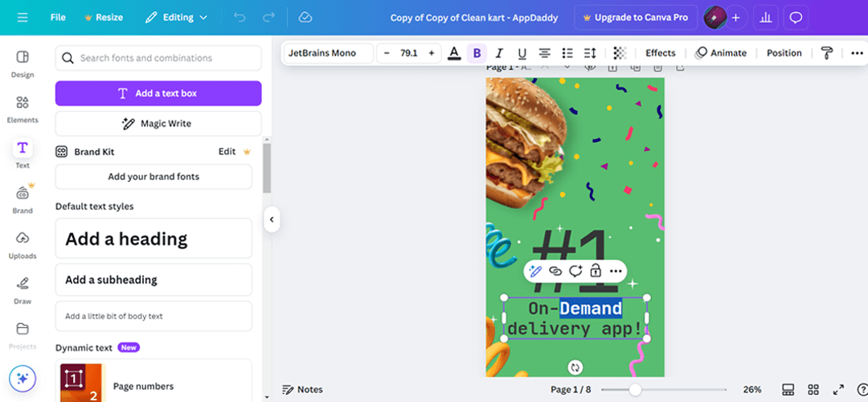
Task: Click Upgrade to Canva Pro button
Action: click(x=635, y=18)
